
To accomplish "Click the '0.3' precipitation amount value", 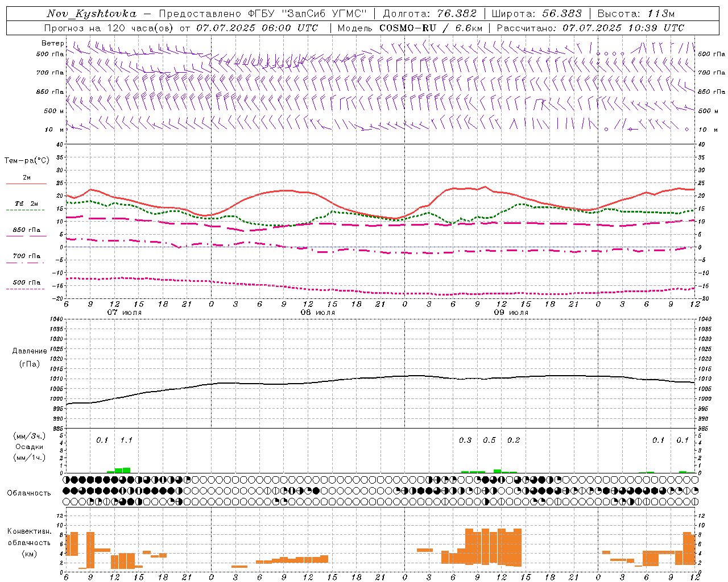I will coord(465,440).
